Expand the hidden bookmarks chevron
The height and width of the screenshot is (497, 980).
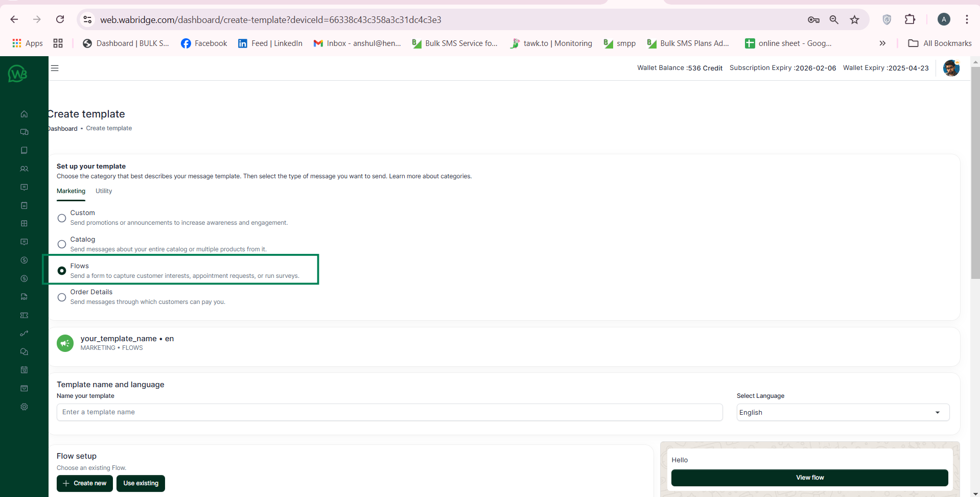pyautogui.click(x=882, y=43)
